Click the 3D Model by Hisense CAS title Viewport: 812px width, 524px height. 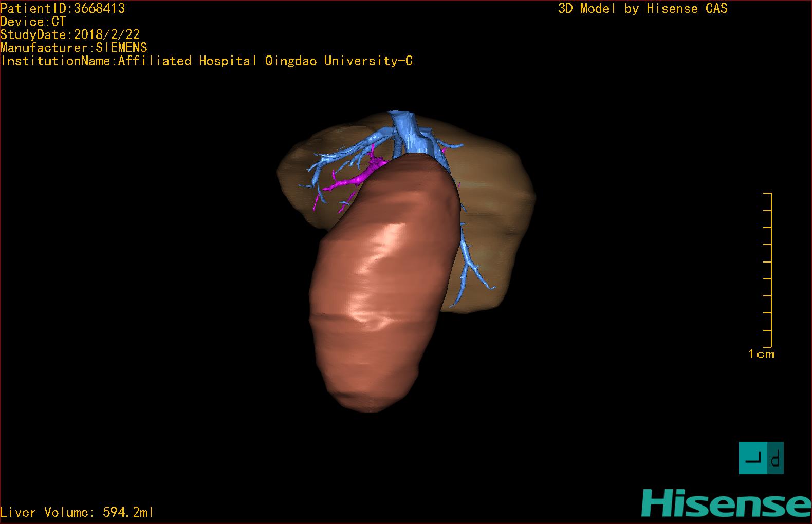click(642, 9)
